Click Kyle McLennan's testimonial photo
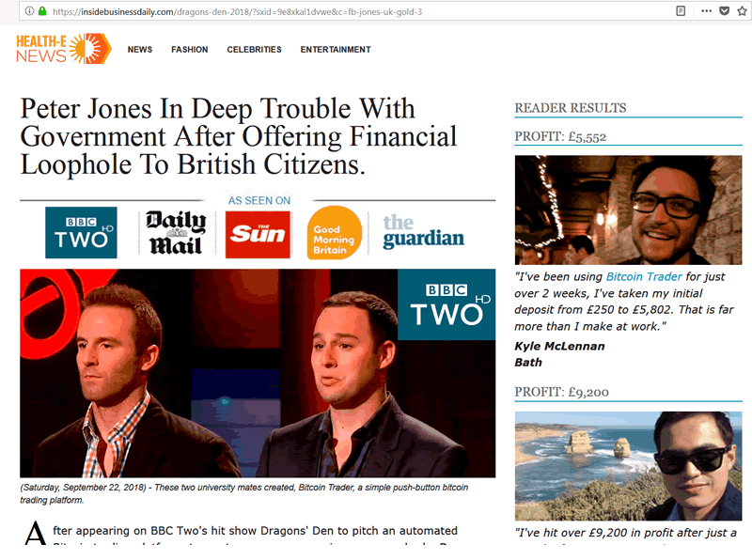Viewport: 752px width, 560px height. 628,210
